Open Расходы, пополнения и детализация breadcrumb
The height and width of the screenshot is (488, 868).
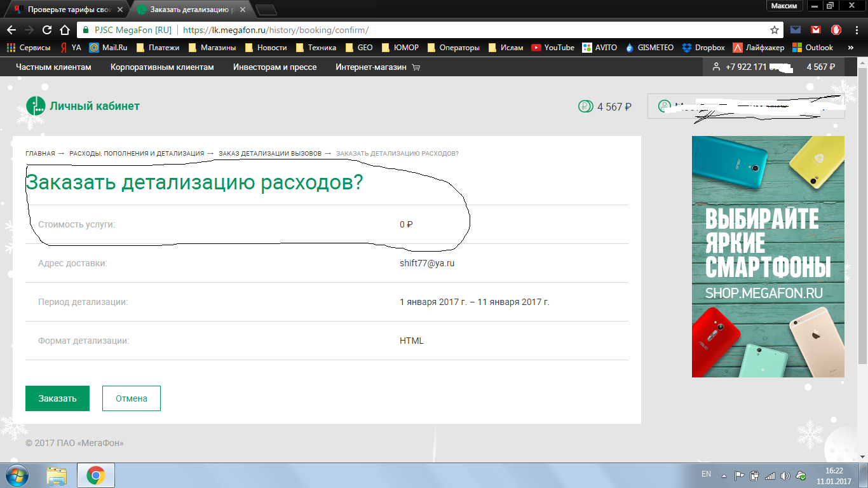pos(137,153)
